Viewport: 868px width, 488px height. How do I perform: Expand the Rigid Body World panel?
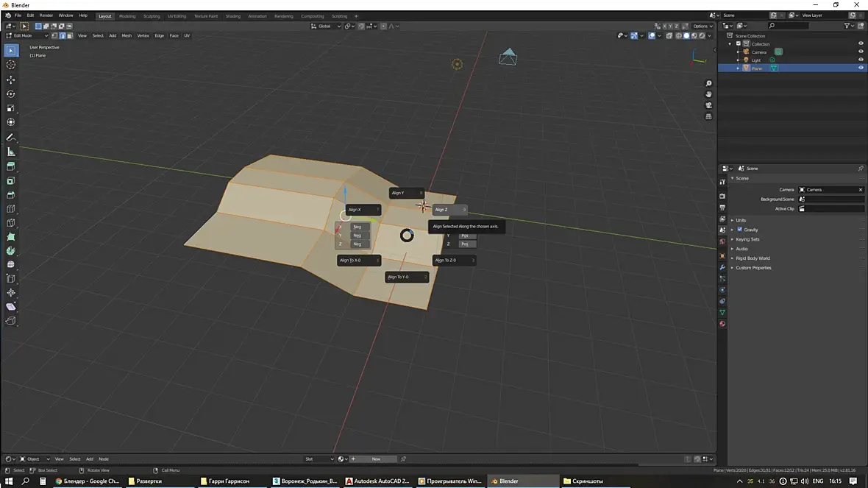point(752,258)
